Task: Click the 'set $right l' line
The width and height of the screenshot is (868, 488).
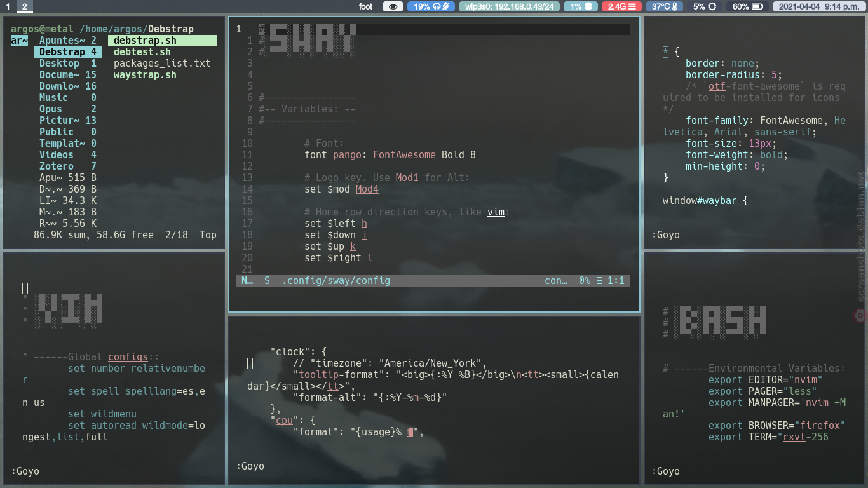Action: [x=339, y=258]
